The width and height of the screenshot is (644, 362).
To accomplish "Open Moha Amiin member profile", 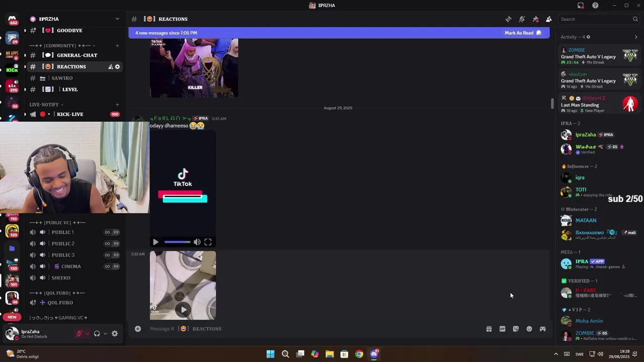I will (x=600, y=321).
